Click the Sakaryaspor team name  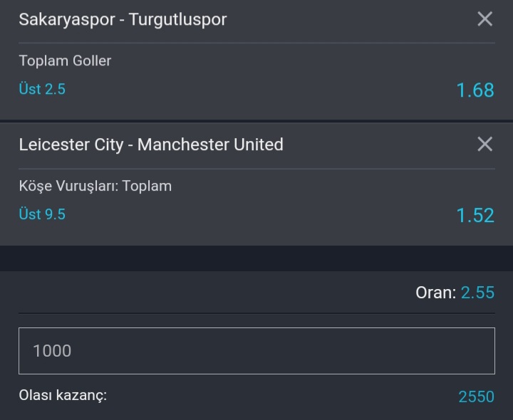[67, 20]
